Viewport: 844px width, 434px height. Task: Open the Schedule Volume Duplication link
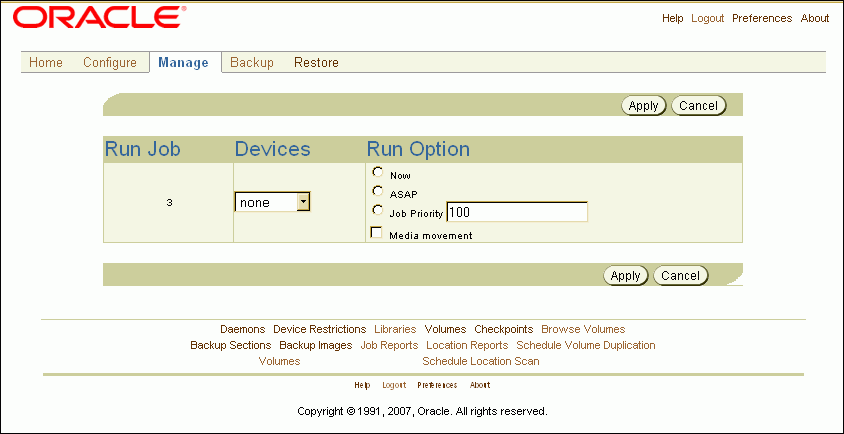[586, 345]
